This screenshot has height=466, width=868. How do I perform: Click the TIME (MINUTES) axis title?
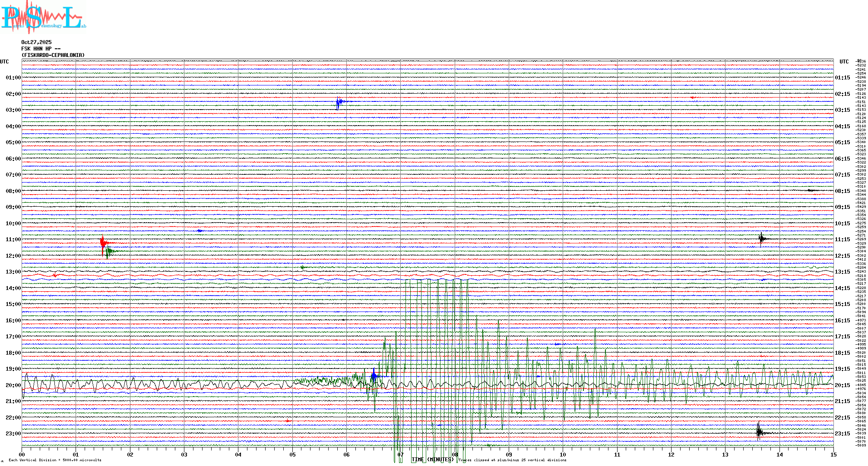tap(433, 460)
